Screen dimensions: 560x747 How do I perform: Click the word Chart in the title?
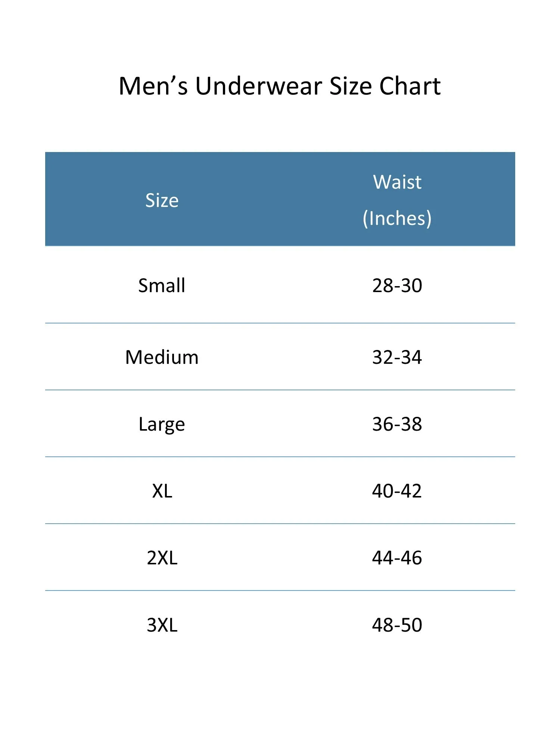(x=410, y=86)
